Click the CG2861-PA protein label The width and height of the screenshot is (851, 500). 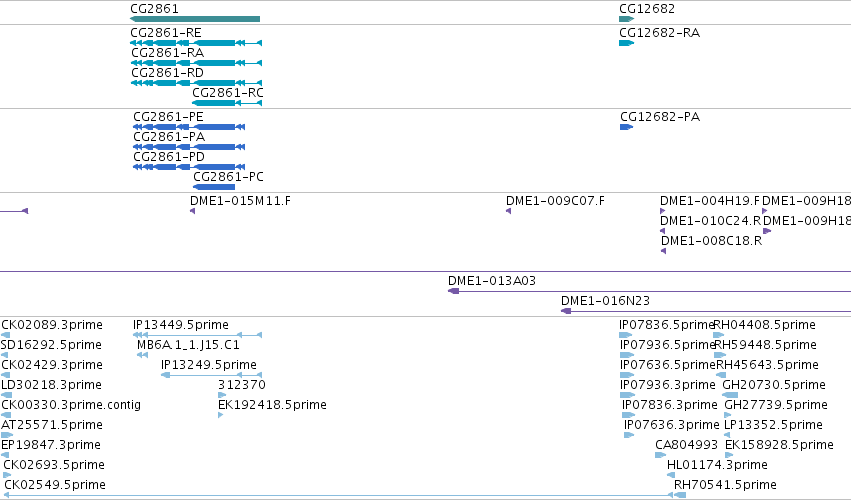pos(169,137)
